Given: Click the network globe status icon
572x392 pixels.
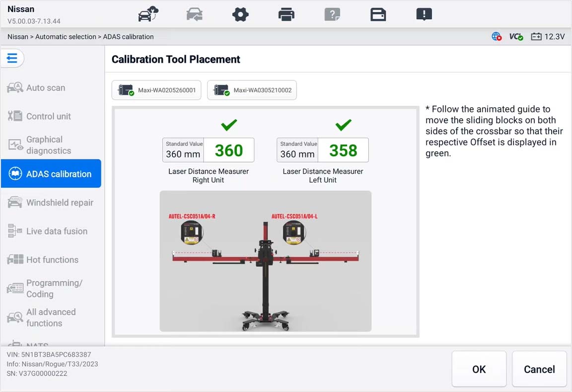Looking at the screenshot, I should 497,36.
